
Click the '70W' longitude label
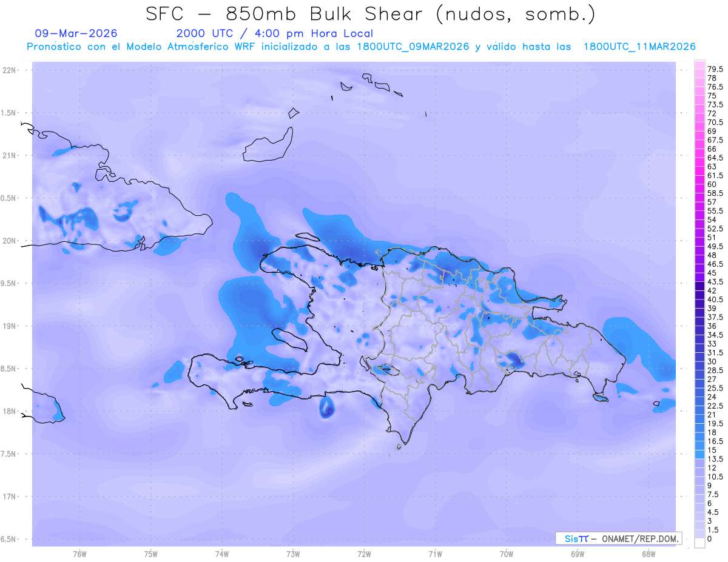(507, 554)
